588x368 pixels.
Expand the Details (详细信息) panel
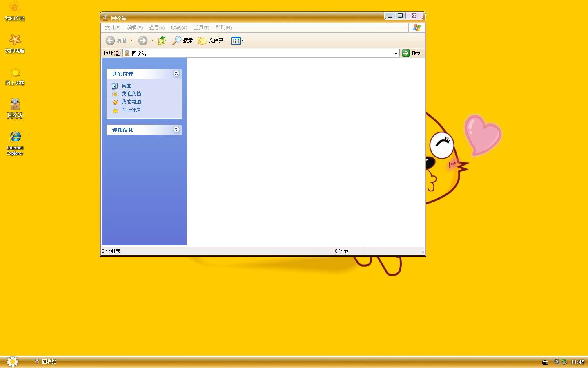pos(176,130)
